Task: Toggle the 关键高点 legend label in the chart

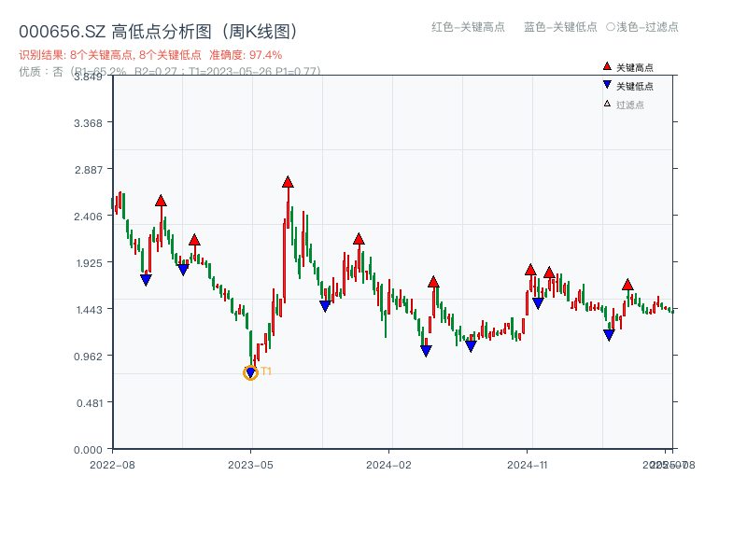Action: click(635, 67)
